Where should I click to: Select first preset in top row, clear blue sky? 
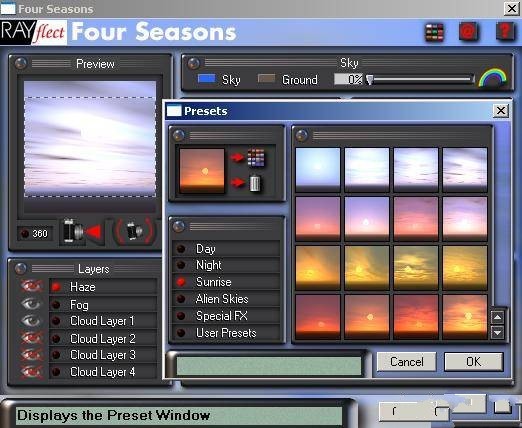[x=318, y=170]
